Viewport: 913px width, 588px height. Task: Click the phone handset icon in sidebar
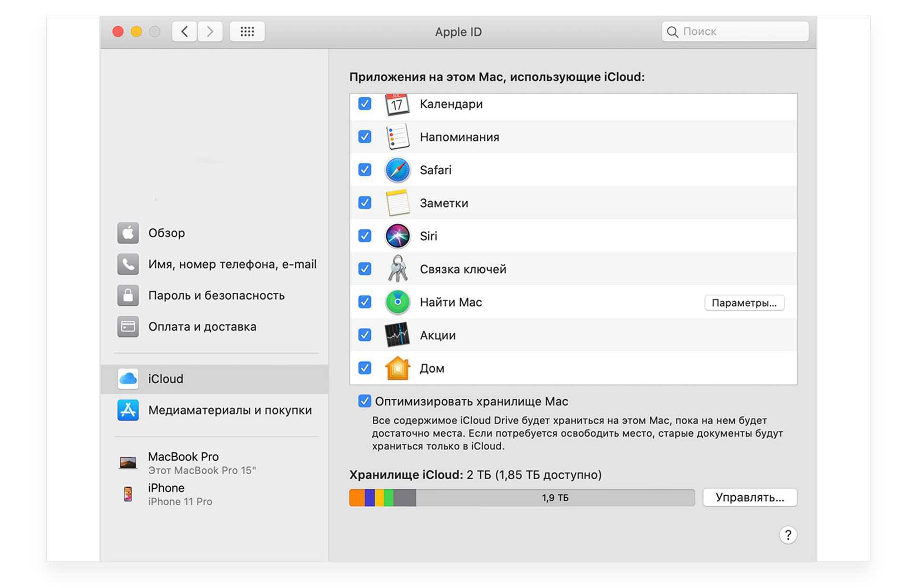[x=128, y=264]
